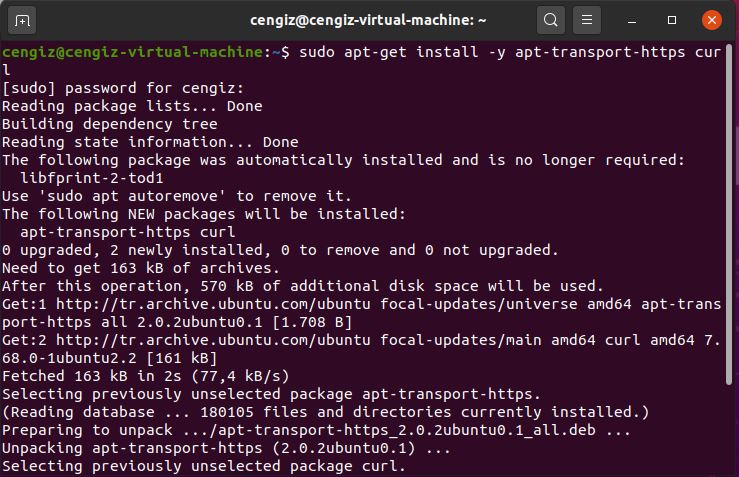The height and width of the screenshot is (477, 739).
Task: Click the cengiz@cengiz-virtual-machine window title
Action: click(x=368, y=20)
